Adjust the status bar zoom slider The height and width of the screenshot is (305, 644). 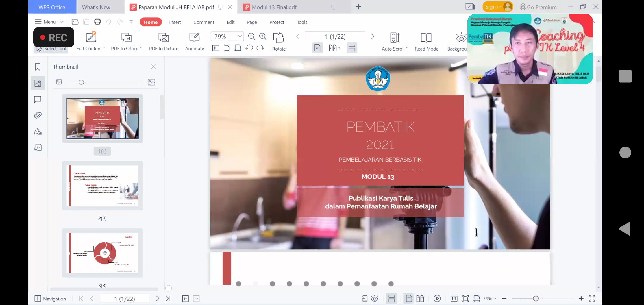click(536, 299)
